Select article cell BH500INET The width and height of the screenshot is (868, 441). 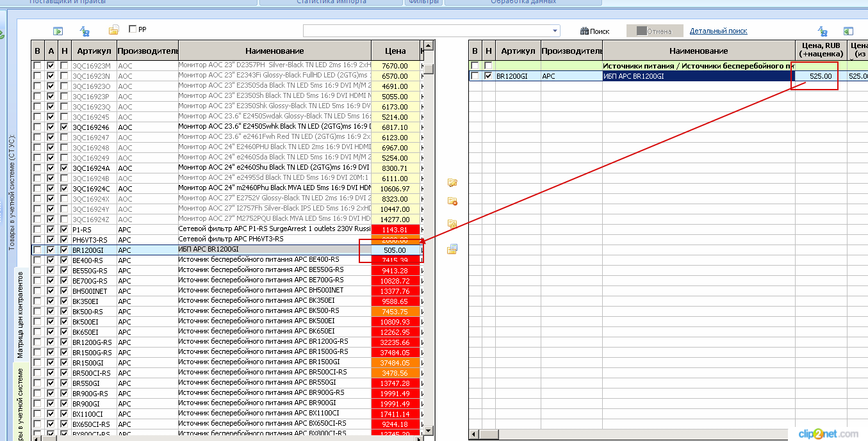coord(94,291)
